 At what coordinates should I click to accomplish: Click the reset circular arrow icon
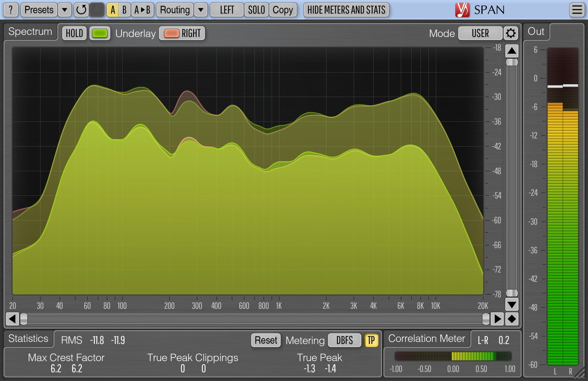(81, 10)
